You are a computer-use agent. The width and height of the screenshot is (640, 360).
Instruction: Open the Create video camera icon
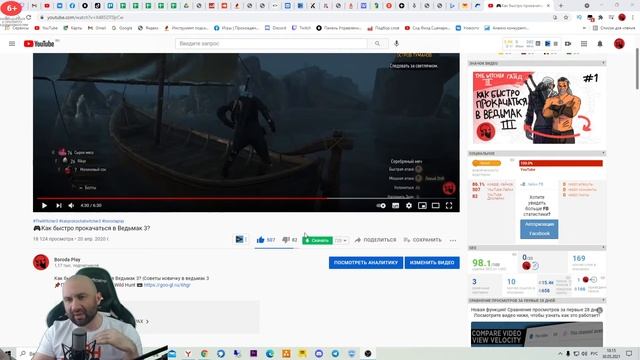click(x=568, y=44)
